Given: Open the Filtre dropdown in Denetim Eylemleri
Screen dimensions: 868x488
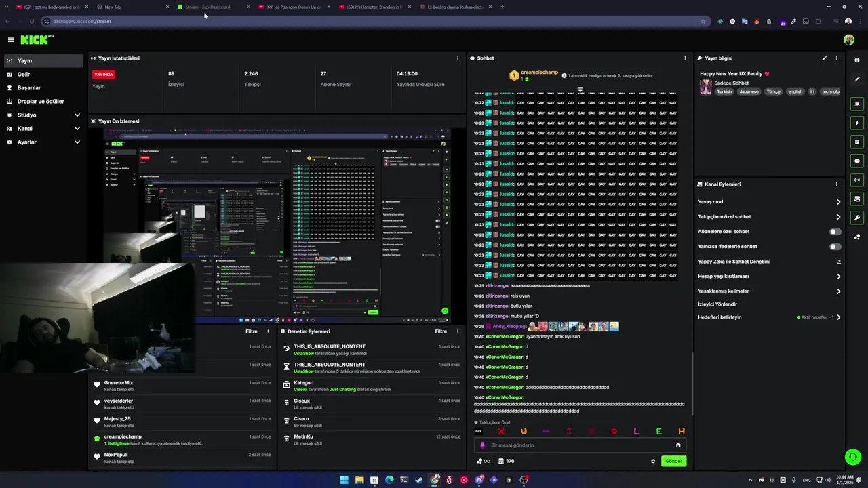Looking at the screenshot, I should pos(441,331).
